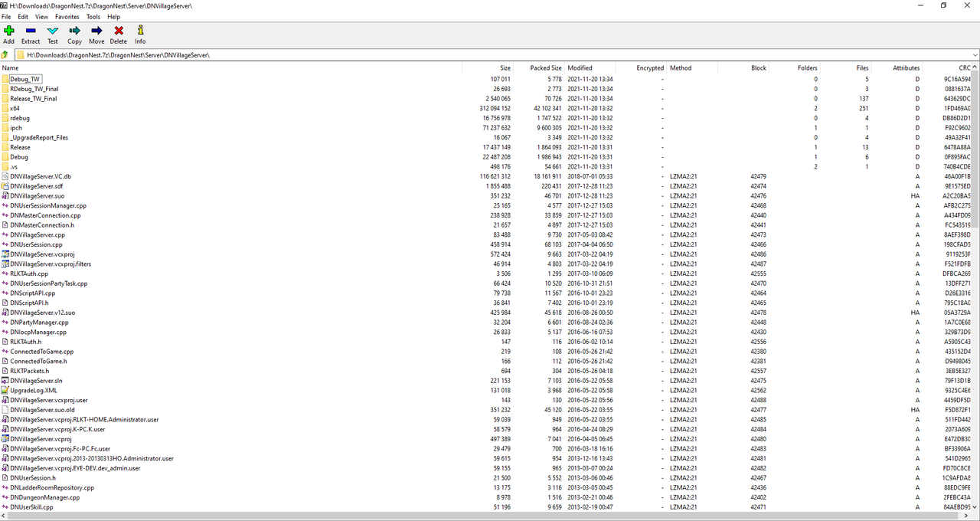Run the Test archive tool

pyautogui.click(x=52, y=31)
